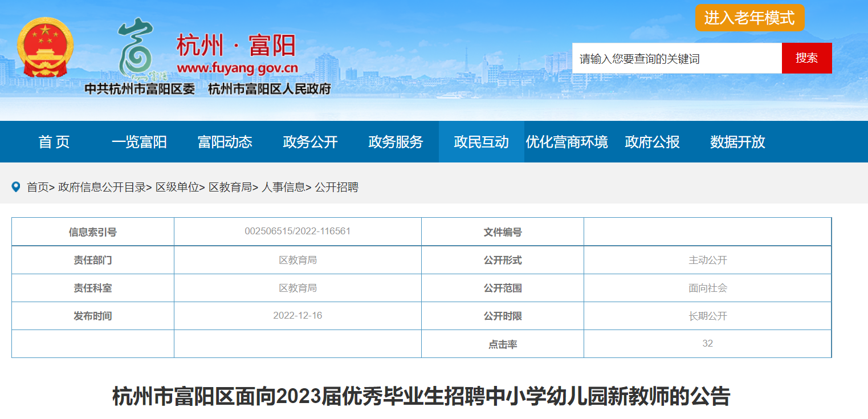Click 公开招聘 breadcrumb link
The width and height of the screenshot is (868, 419).
coord(336,187)
